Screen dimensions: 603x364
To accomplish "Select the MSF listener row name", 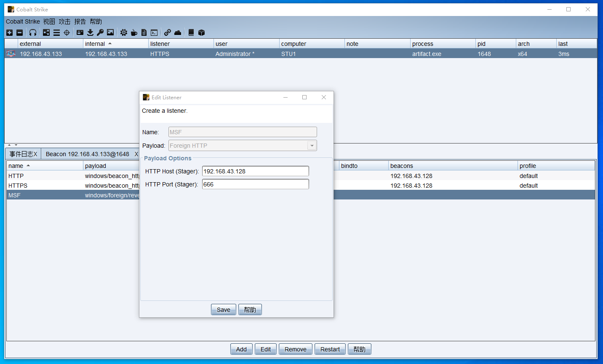I will 14,195.
